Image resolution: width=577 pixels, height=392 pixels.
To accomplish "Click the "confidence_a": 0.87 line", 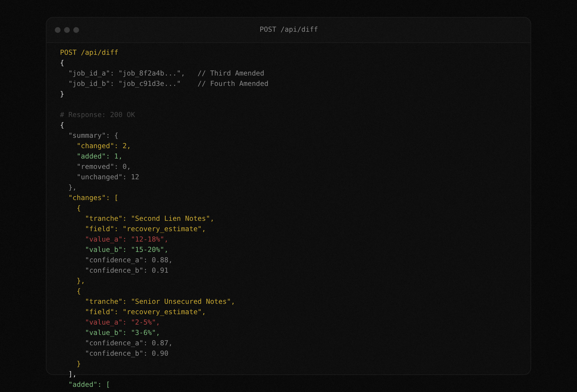I will (x=129, y=343).
